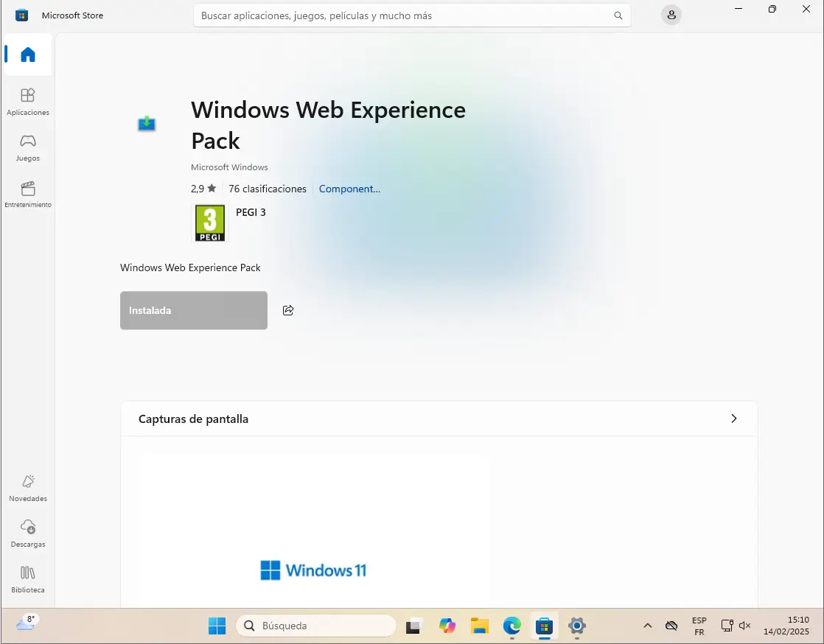Click the Microsoft Store logo icon
The image size is (824, 644).
(x=21, y=15)
